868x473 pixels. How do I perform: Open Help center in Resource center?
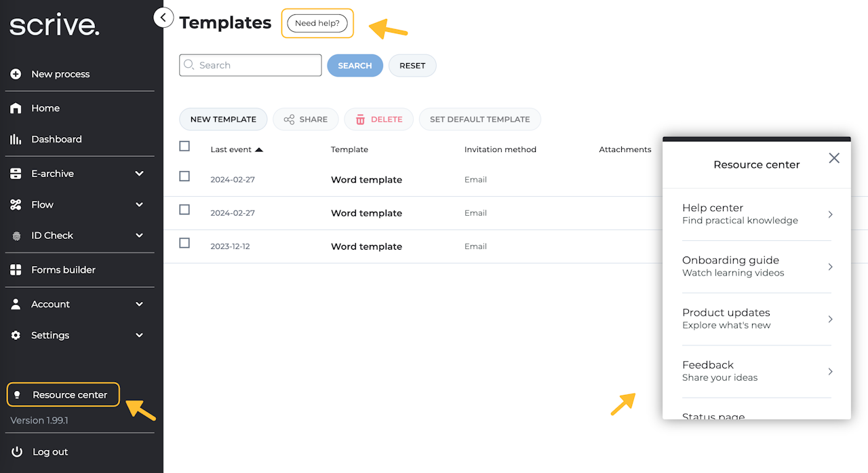[756, 214]
